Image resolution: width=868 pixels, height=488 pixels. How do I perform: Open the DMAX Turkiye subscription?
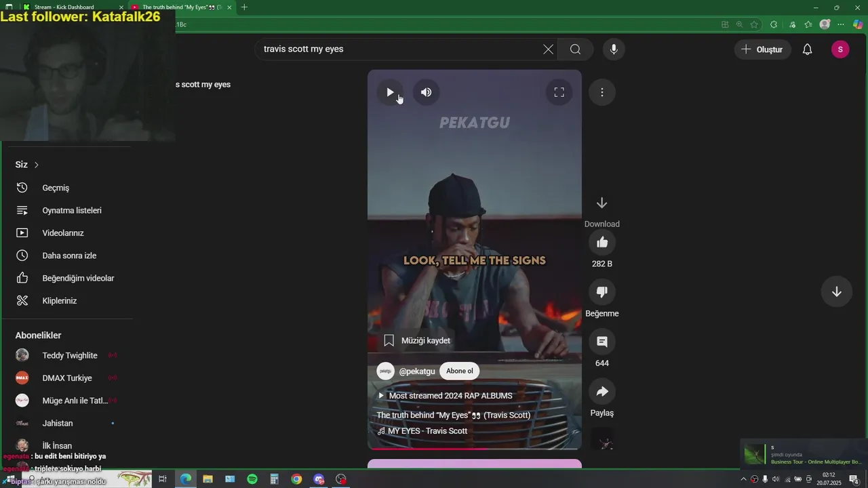pos(68,378)
